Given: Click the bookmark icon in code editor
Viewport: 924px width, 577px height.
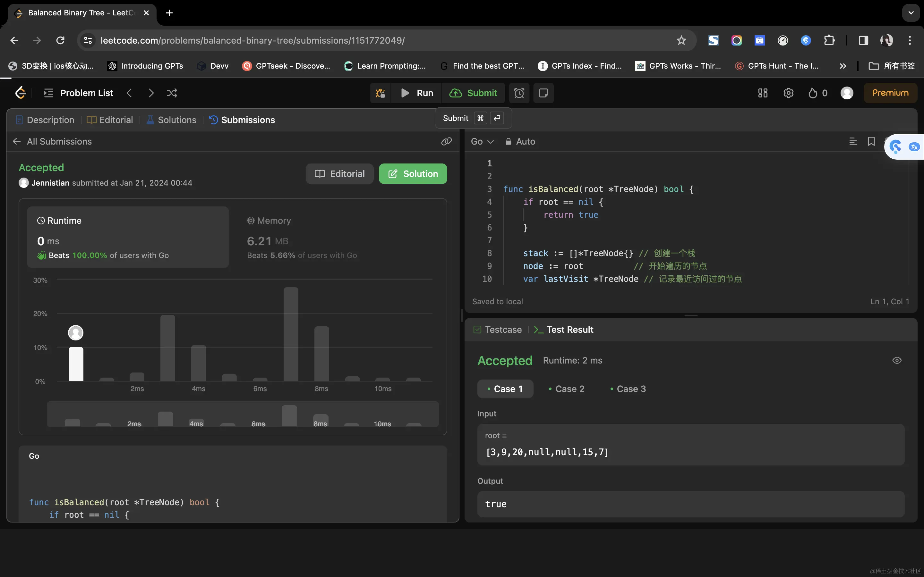Looking at the screenshot, I should pos(871,142).
